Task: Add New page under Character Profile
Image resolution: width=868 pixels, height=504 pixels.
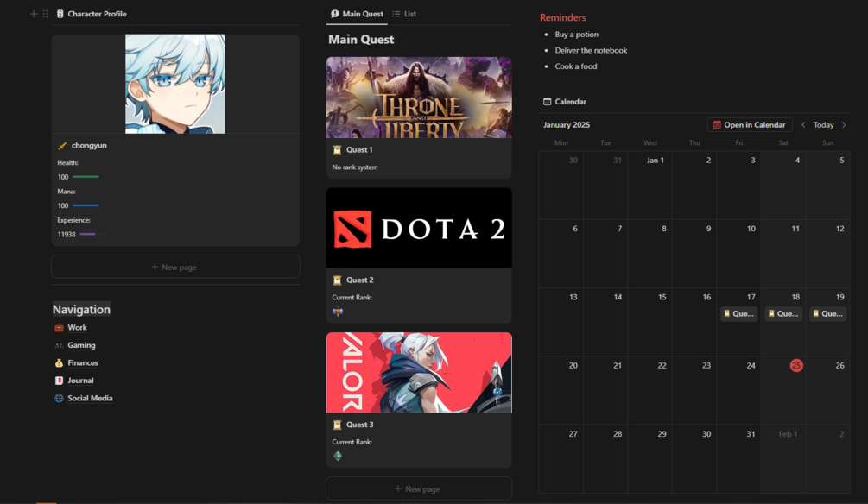Action: (175, 267)
